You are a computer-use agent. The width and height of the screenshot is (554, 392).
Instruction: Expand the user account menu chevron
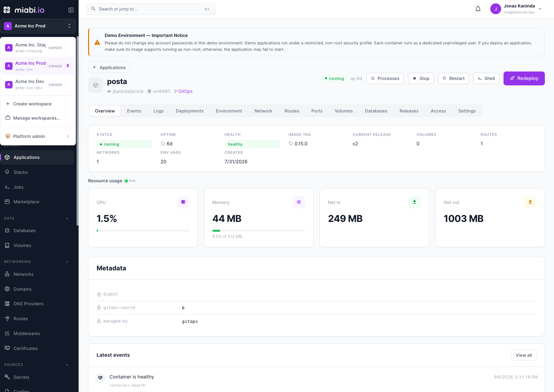pyautogui.click(x=540, y=9)
